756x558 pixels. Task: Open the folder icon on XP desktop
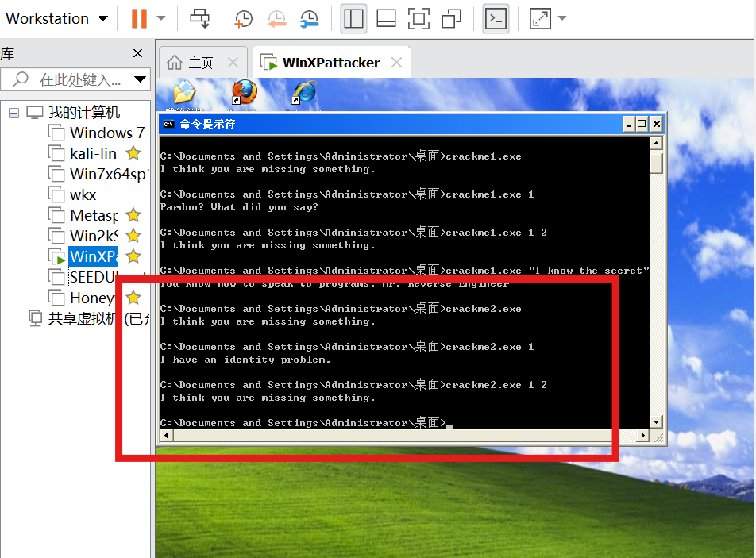tap(184, 93)
